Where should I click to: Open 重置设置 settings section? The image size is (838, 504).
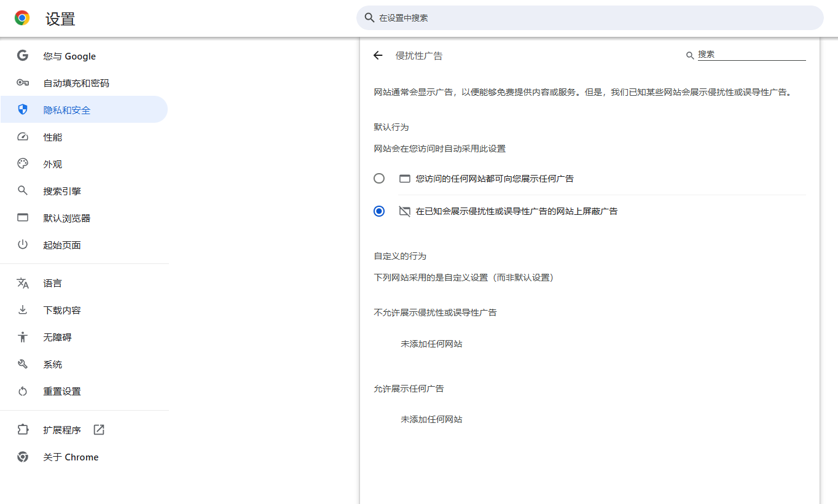coord(84,391)
